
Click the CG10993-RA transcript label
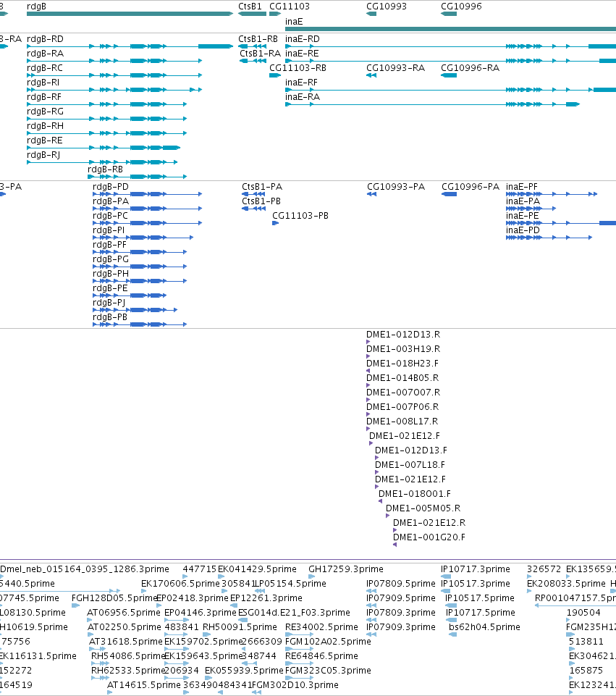point(396,68)
